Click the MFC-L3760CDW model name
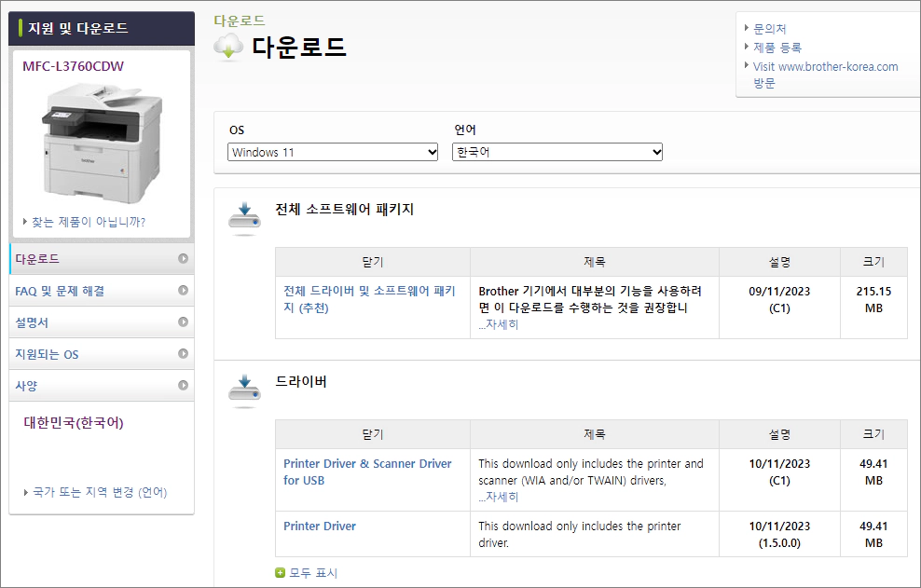This screenshot has height=588, width=921. click(x=73, y=66)
